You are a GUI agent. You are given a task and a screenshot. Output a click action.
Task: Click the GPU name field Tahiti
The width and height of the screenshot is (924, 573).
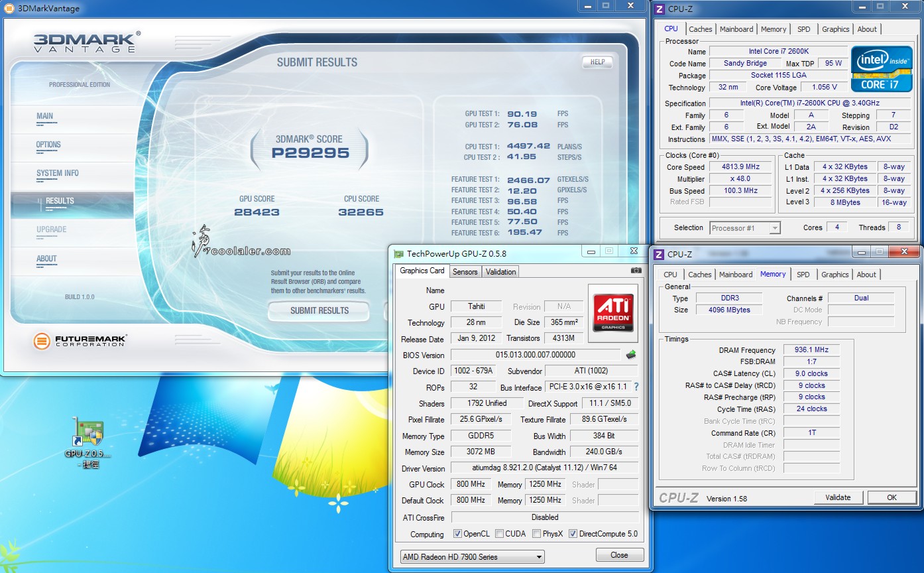476,306
